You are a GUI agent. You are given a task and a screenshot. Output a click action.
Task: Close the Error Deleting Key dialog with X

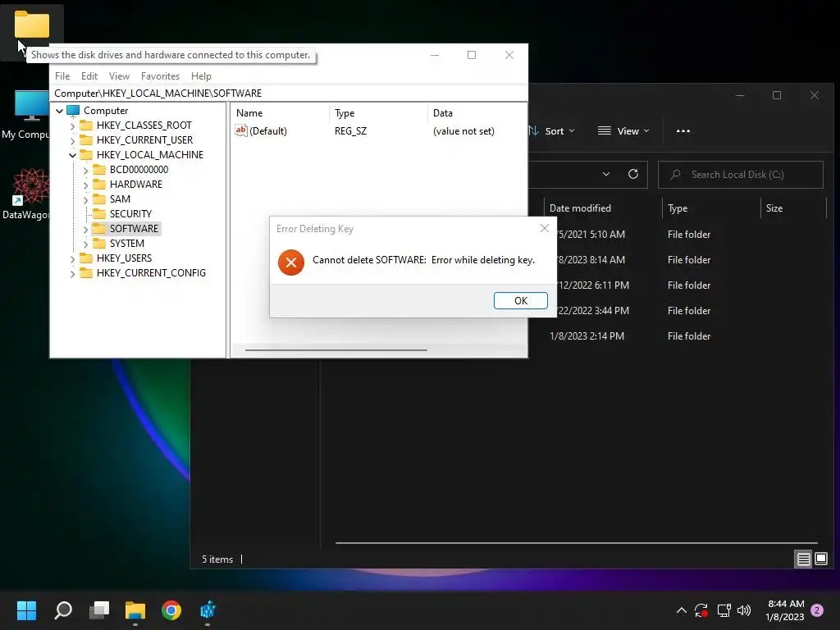tap(545, 228)
